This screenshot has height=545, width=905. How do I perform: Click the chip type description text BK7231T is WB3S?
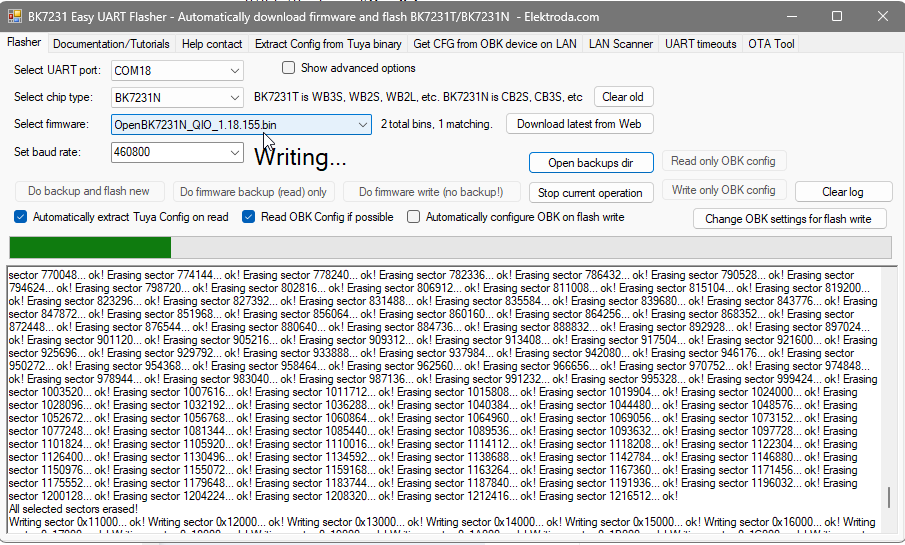pyautogui.click(x=418, y=97)
